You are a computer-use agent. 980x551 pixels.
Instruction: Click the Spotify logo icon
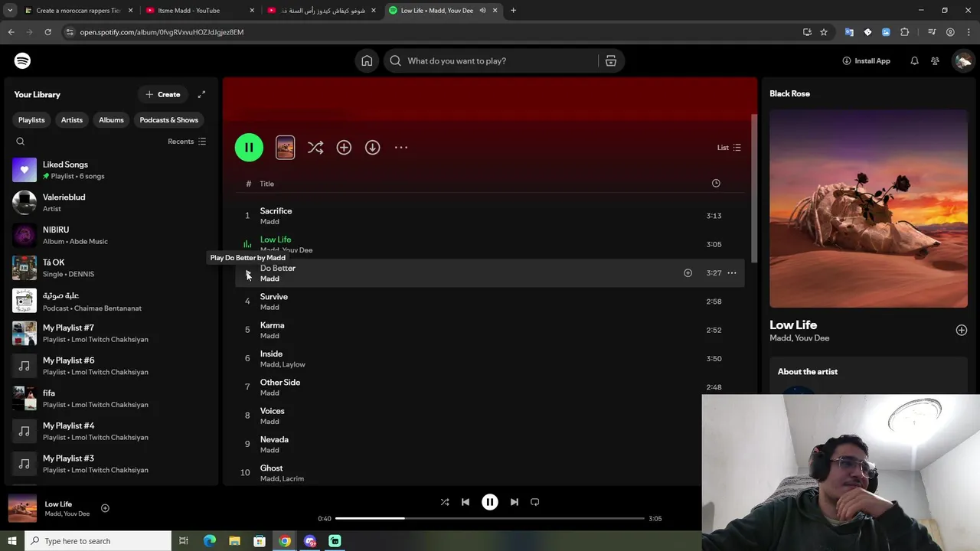coord(22,60)
